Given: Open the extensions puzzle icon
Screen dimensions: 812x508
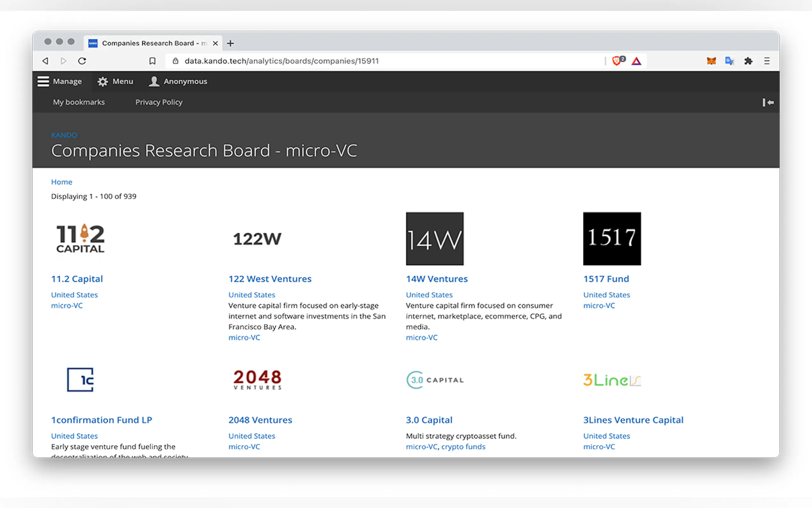Looking at the screenshot, I should pos(748,61).
